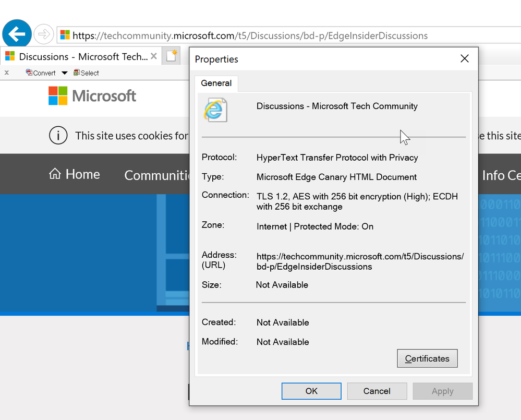Screen dimensions: 521x420
Task: Expand the Convert dropdown arrow
Action: [65, 73]
